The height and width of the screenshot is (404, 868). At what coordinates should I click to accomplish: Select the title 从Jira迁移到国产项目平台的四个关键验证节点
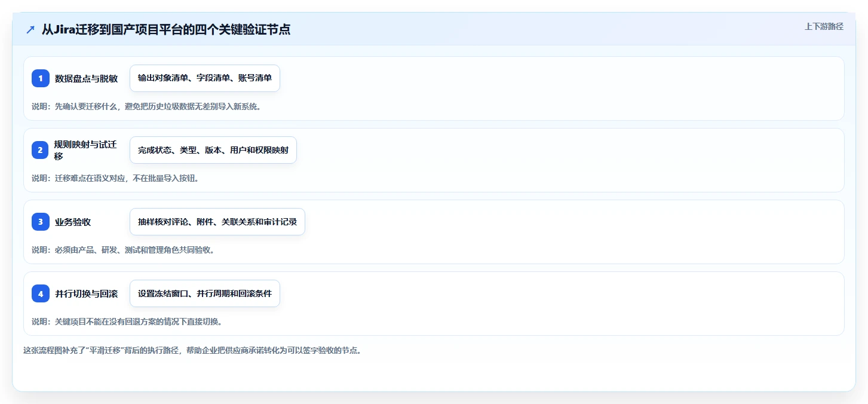[166, 29]
